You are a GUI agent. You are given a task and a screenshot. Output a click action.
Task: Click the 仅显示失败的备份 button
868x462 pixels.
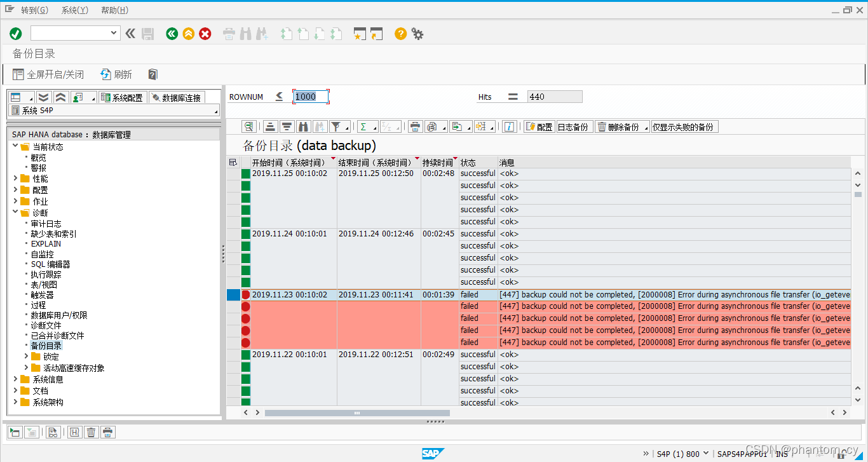point(684,126)
